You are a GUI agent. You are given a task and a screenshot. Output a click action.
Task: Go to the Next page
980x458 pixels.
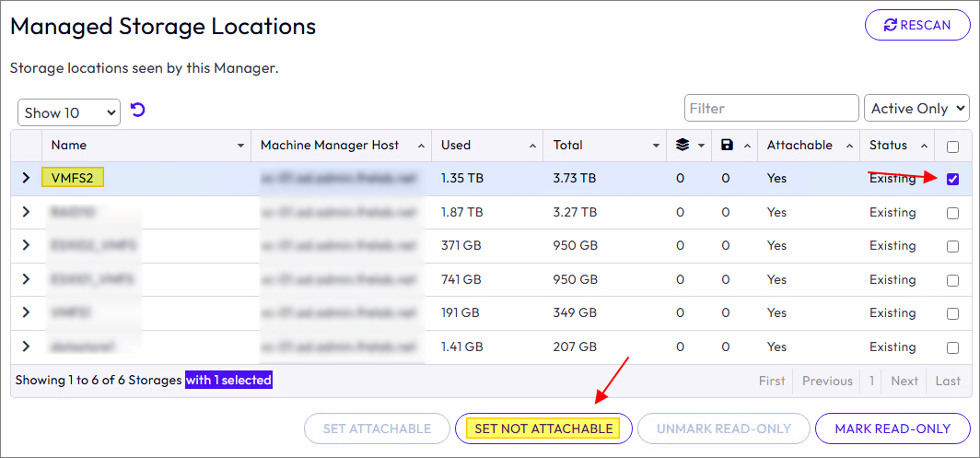pyautogui.click(x=904, y=381)
